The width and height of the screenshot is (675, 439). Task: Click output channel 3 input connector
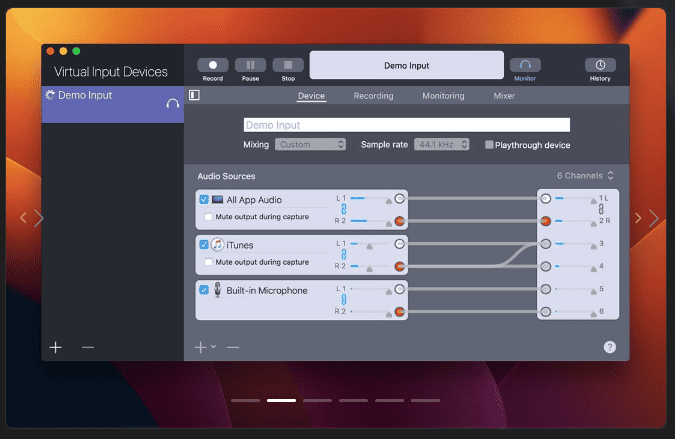pyautogui.click(x=545, y=244)
